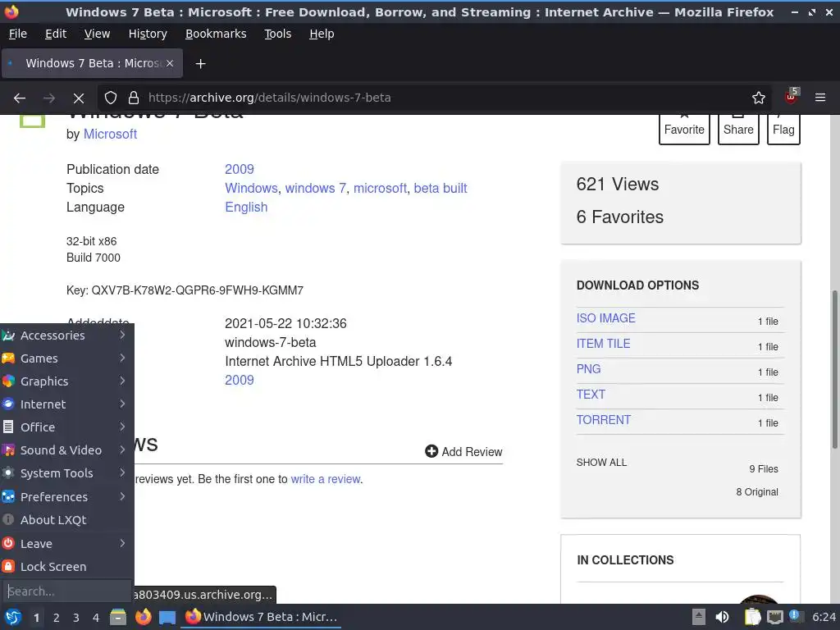Viewport: 840px width, 630px height.
Task: Click the 'write a review' link
Action: (326, 479)
